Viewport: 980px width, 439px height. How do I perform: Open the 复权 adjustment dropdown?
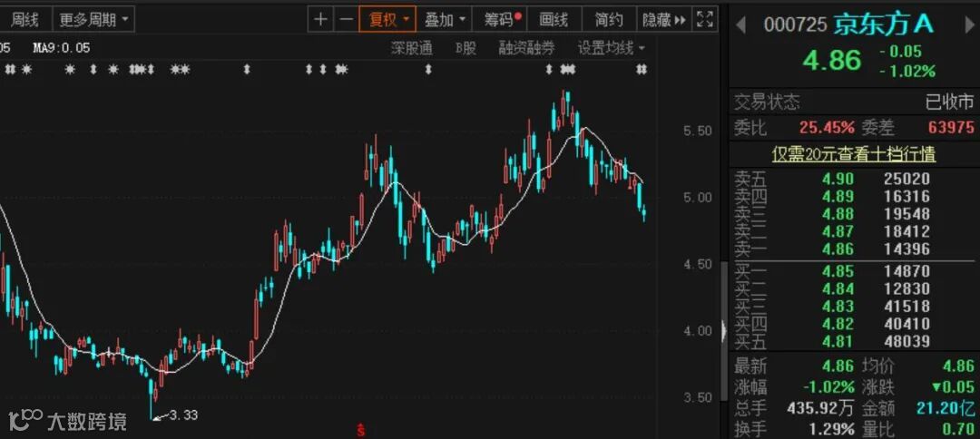pyautogui.click(x=388, y=19)
